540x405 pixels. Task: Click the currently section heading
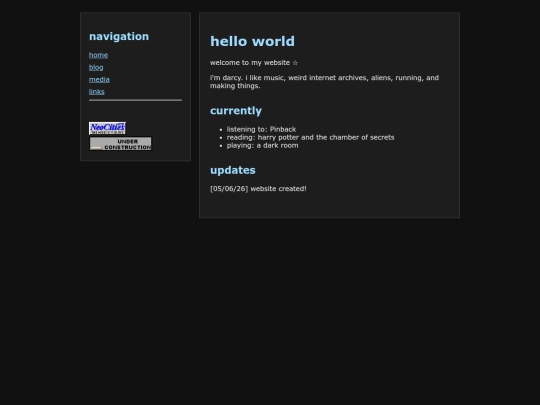point(236,111)
